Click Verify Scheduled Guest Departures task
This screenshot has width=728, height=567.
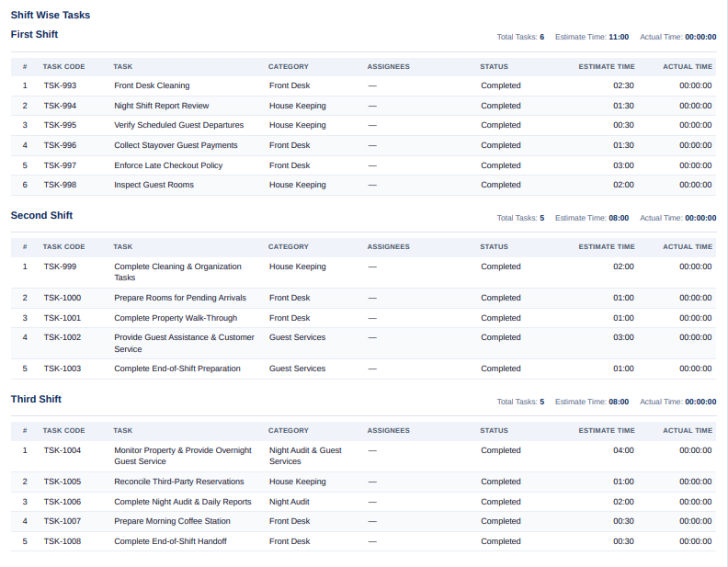pos(178,125)
